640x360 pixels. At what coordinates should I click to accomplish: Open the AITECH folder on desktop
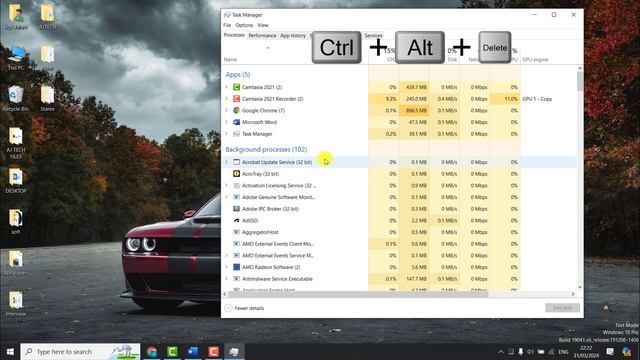[x=47, y=17]
